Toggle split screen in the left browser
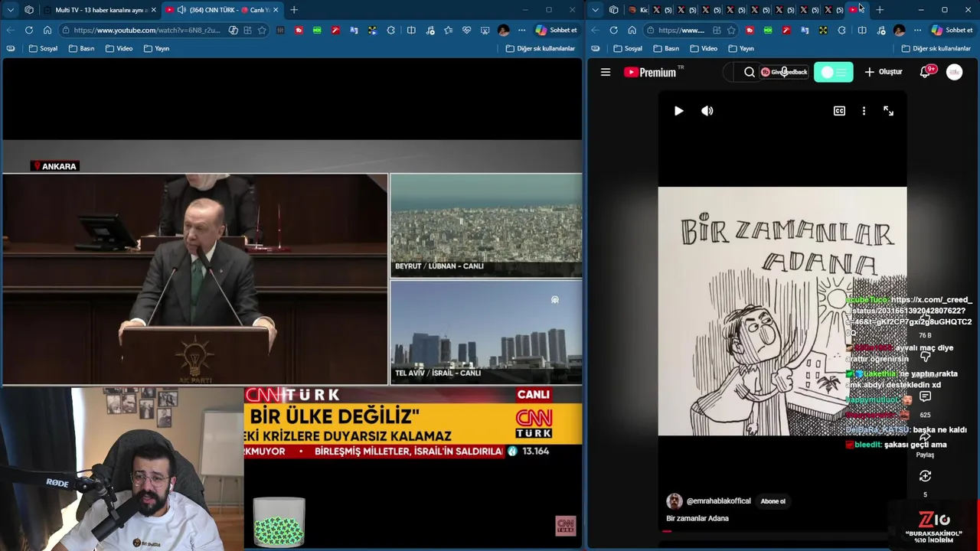980x551 pixels. click(411, 30)
